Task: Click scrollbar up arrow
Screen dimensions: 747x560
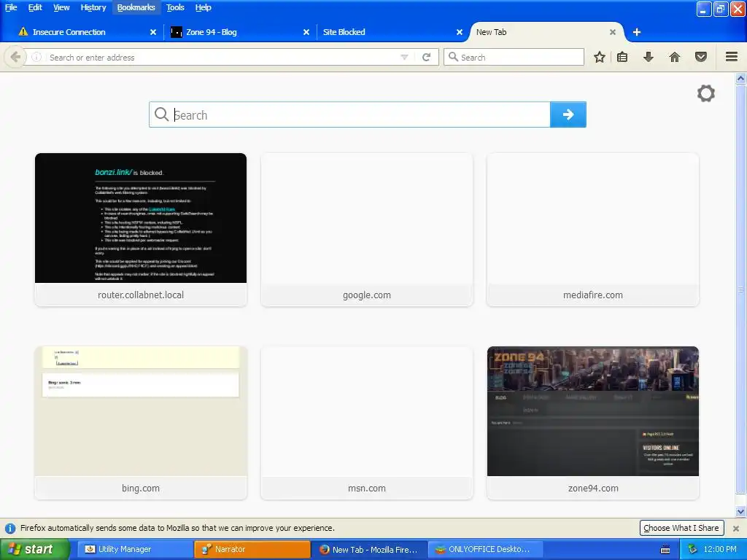Action: pyautogui.click(x=740, y=79)
